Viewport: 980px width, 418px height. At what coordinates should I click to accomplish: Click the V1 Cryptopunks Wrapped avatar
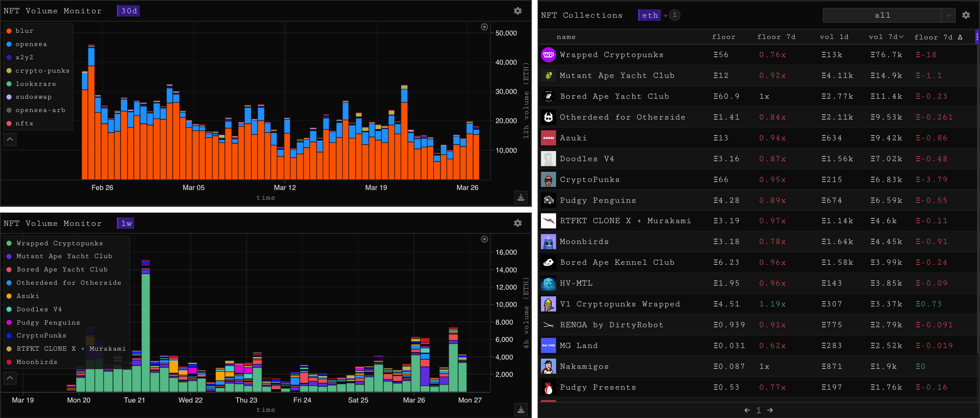[x=549, y=304]
